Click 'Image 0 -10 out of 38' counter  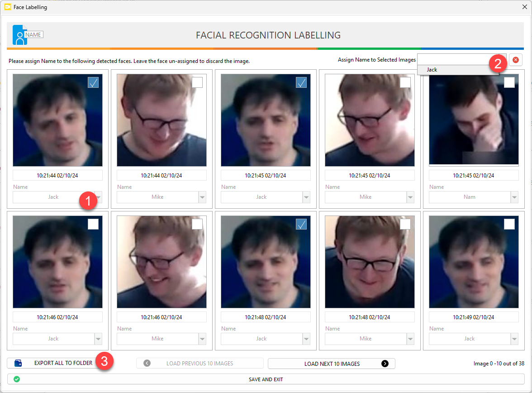pyautogui.click(x=499, y=364)
